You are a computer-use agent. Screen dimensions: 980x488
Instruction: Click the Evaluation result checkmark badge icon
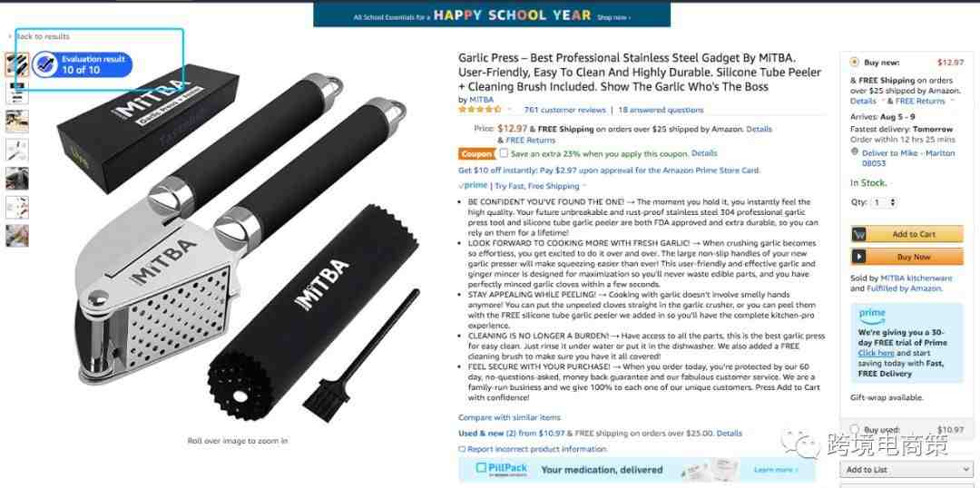45,64
